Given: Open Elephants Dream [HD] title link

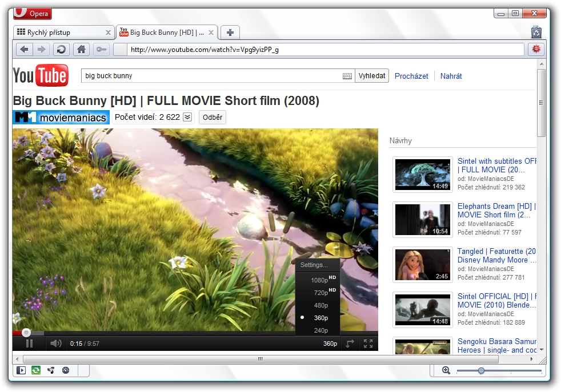Looking at the screenshot, I should [497, 211].
